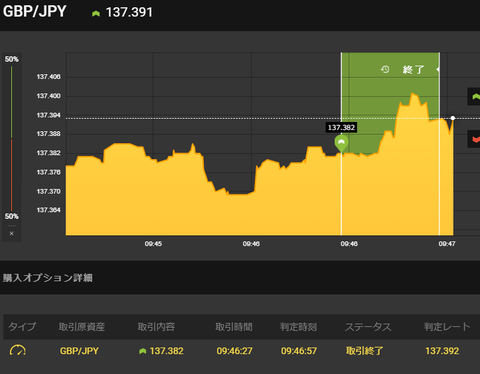Click the history clock icon beside 終了
This screenshot has width=480, height=374.
point(385,69)
